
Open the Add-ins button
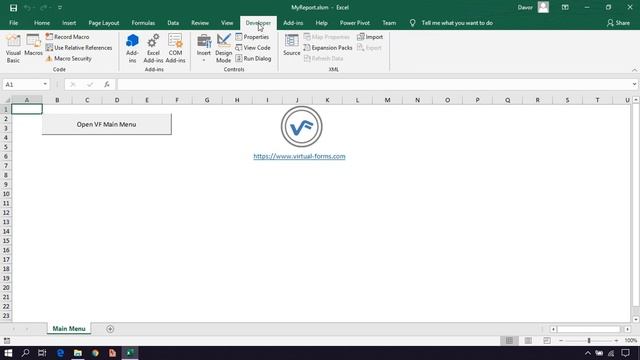[x=132, y=48]
